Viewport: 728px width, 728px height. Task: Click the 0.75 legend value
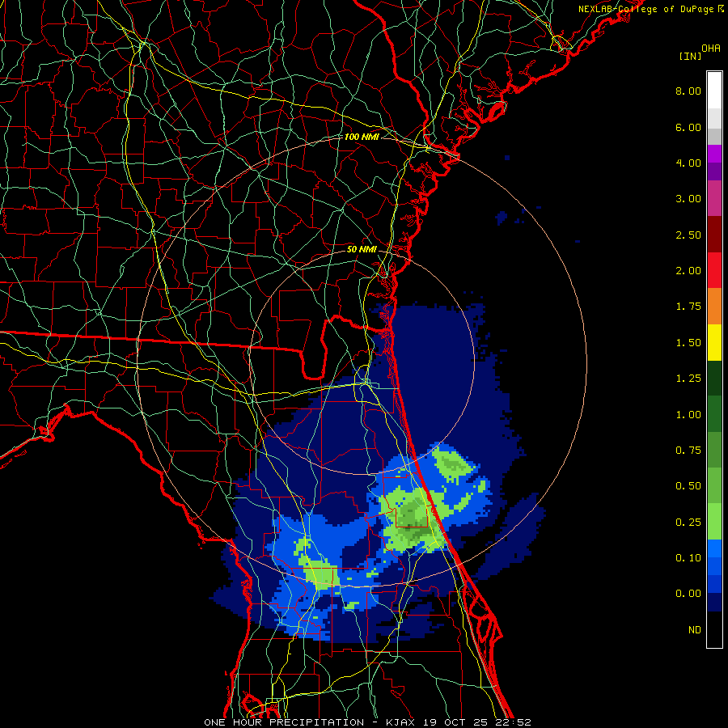(x=688, y=451)
